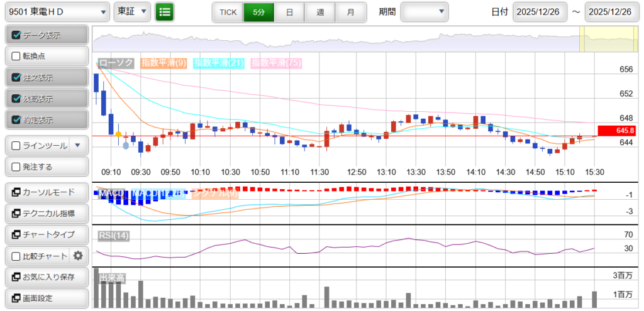Switch to the TICK chart tab
The width and height of the screenshot is (644, 311).
(x=228, y=12)
